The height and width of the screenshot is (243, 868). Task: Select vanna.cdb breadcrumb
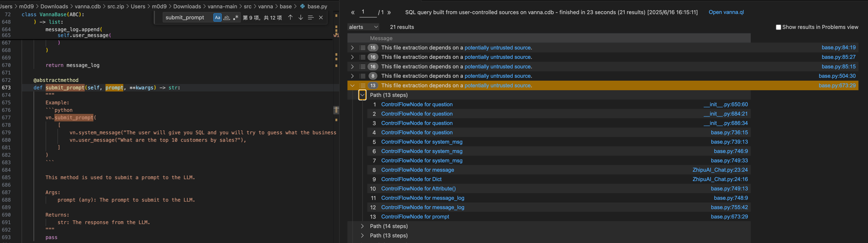pos(88,6)
